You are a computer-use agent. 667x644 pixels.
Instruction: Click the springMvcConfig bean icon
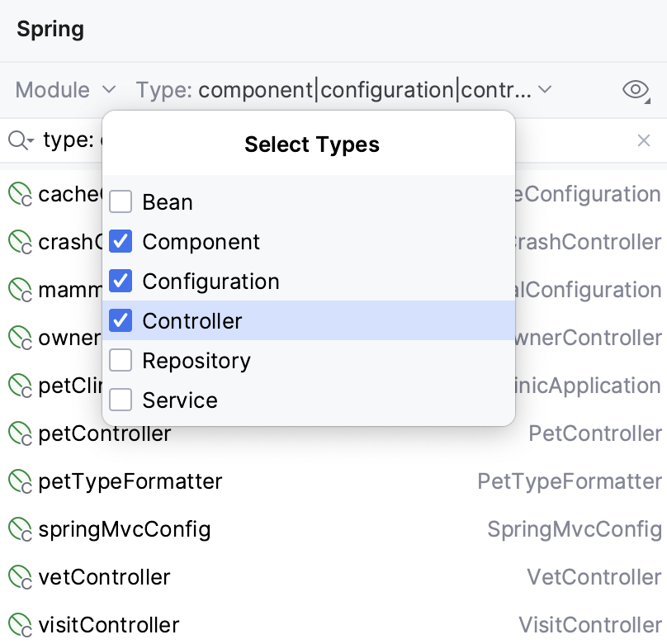(20, 529)
